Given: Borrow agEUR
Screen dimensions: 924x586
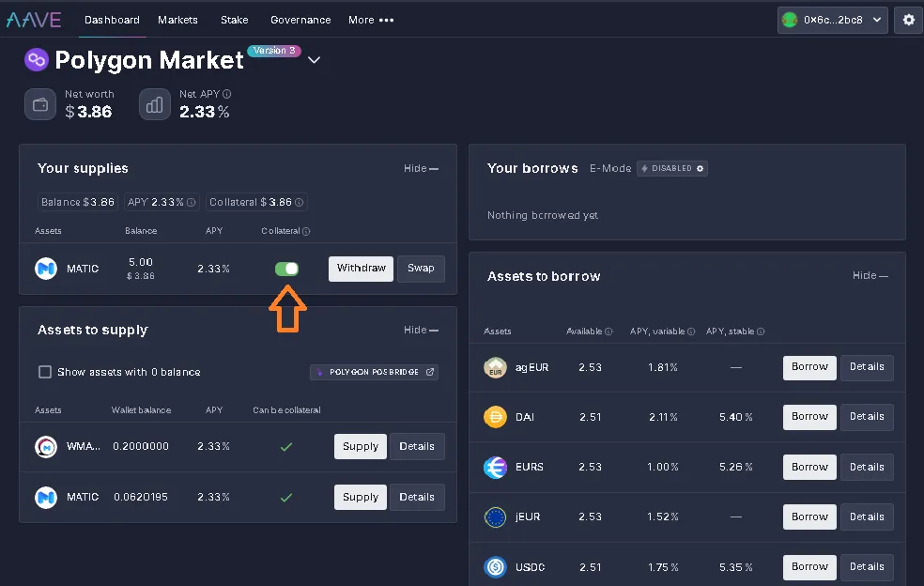Looking at the screenshot, I should (x=809, y=367).
